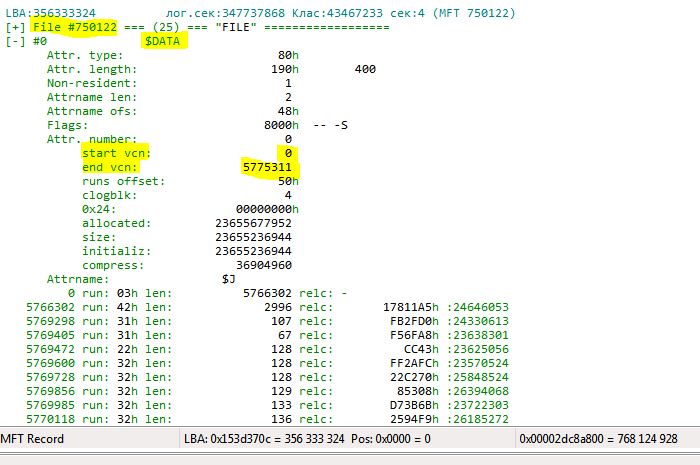
Task: Click the end vcn value 5775311
Action: tap(267, 167)
